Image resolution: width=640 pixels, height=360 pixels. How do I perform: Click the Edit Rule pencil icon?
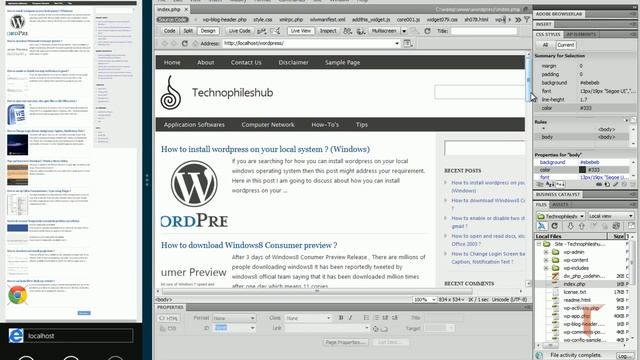[616, 185]
